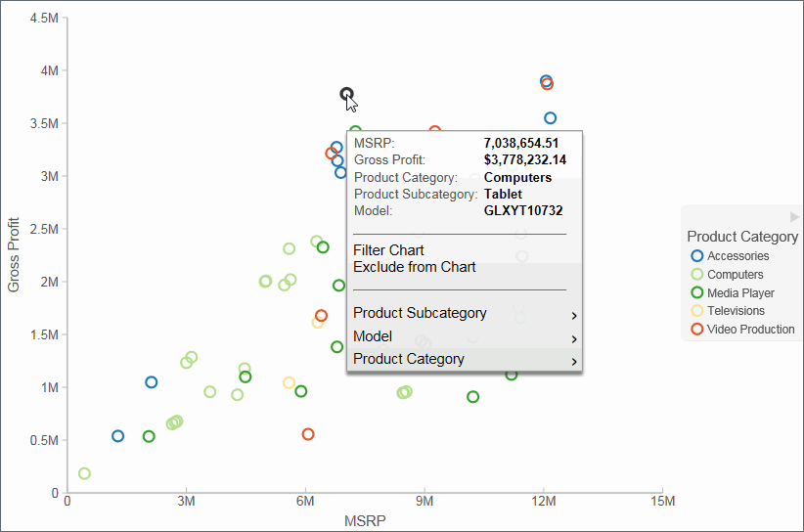The height and width of the screenshot is (532, 804).
Task: Click the Televisions legend label
Action: pos(737,311)
